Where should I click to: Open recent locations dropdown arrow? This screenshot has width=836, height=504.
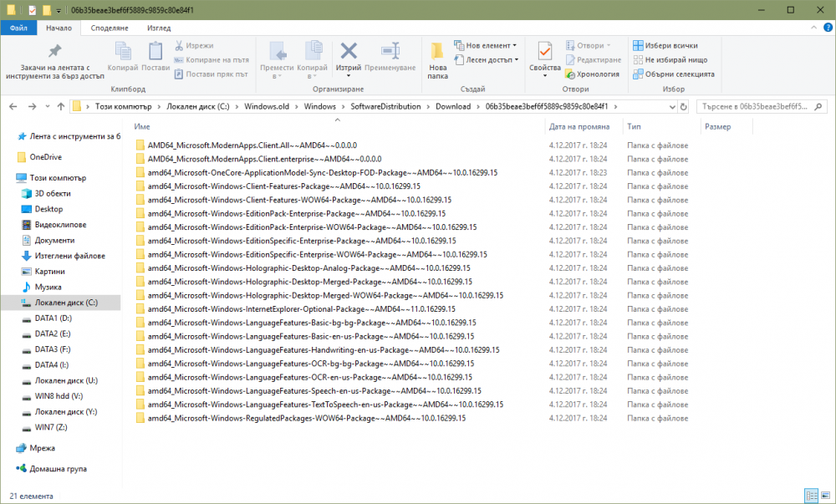coord(48,106)
